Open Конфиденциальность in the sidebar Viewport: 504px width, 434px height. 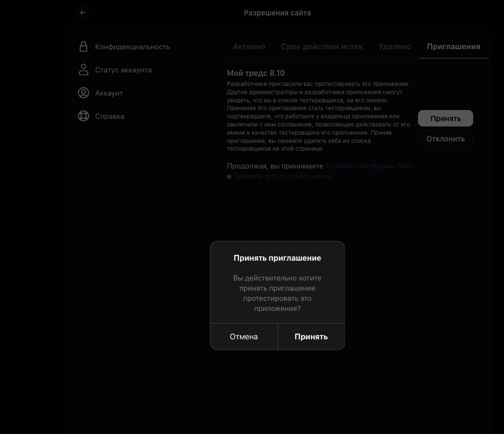[132, 47]
